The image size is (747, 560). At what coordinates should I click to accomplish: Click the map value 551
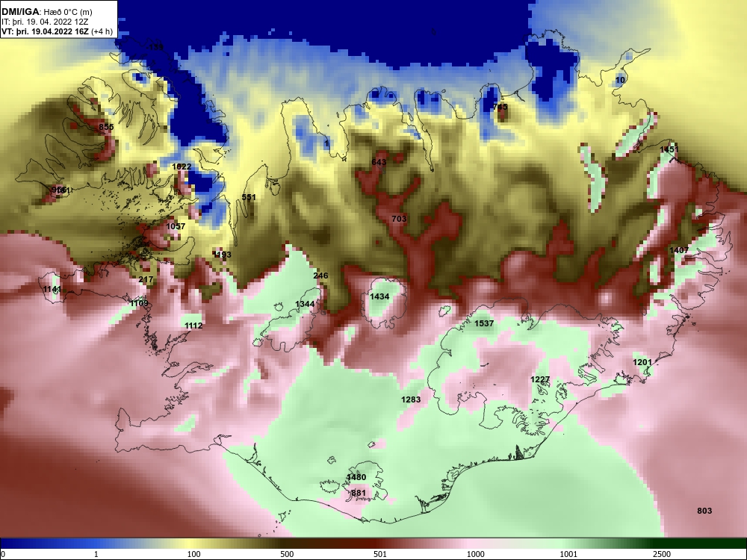click(249, 197)
